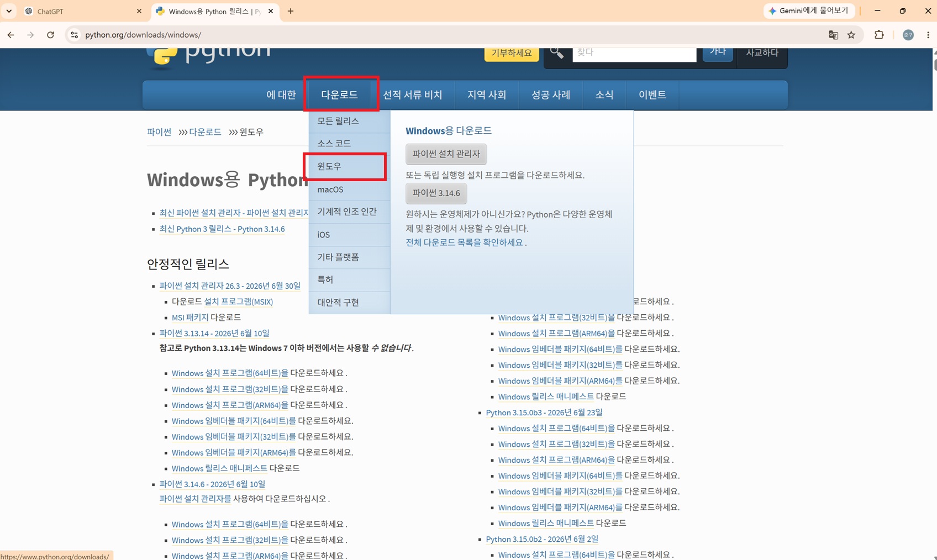This screenshot has width=937, height=560.
Task: Open the Chrome three-dot menu
Action: pyautogui.click(x=928, y=35)
